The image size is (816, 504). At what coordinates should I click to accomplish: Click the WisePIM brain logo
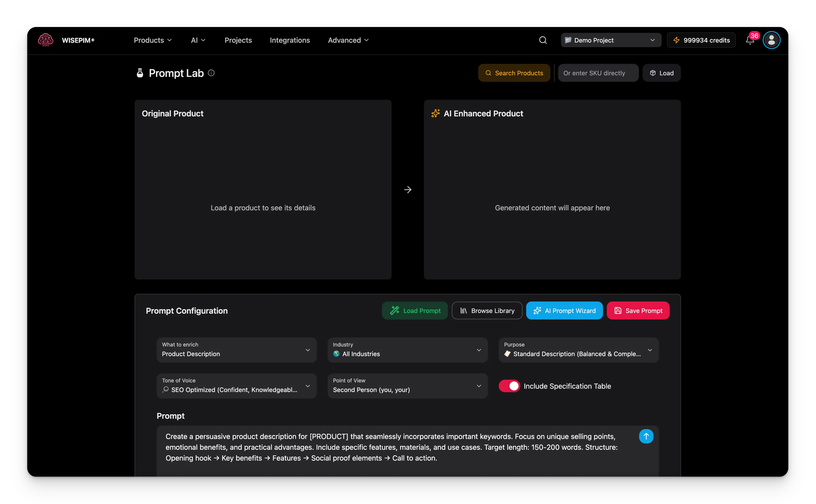(46, 40)
